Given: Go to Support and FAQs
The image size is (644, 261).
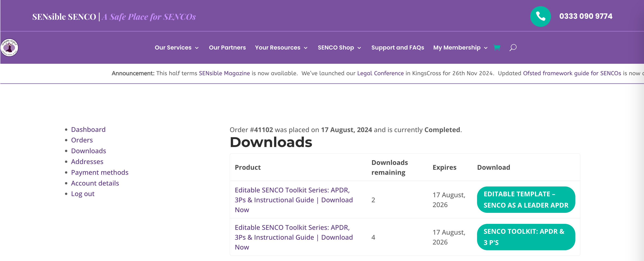Looking at the screenshot, I should [x=398, y=47].
